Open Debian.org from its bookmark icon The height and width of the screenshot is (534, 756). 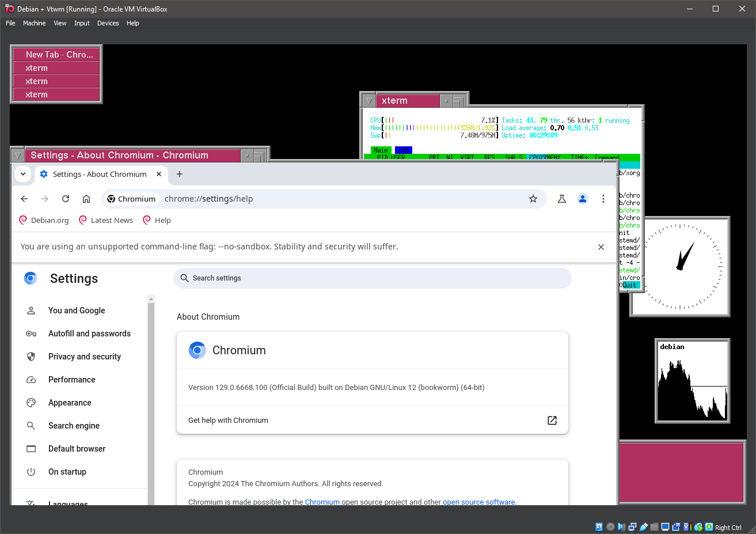[23, 220]
